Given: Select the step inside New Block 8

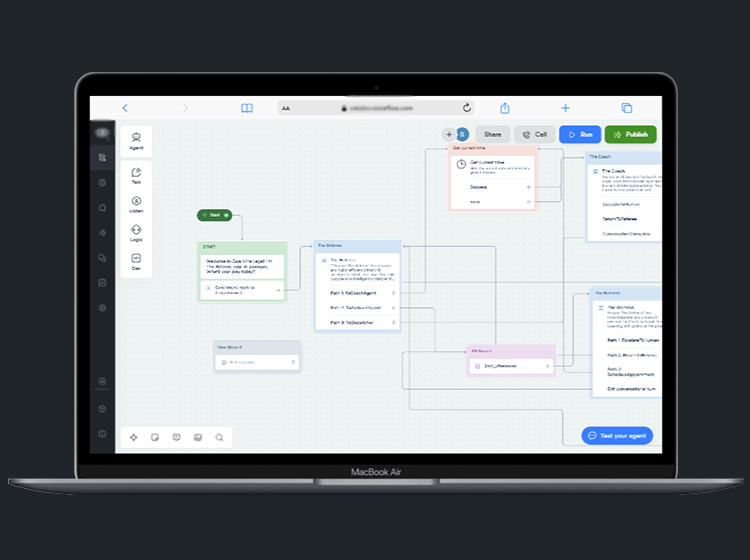Looking at the screenshot, I should [x=257, y=362].
